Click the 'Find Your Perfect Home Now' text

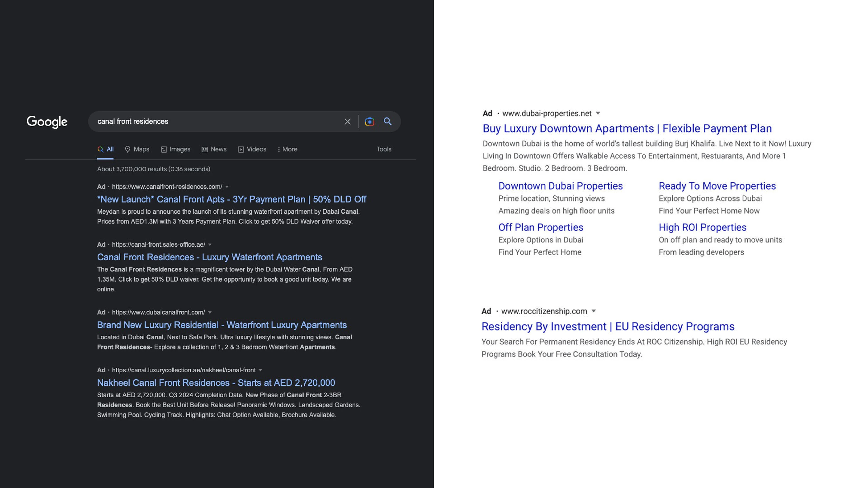coord(709,211)
